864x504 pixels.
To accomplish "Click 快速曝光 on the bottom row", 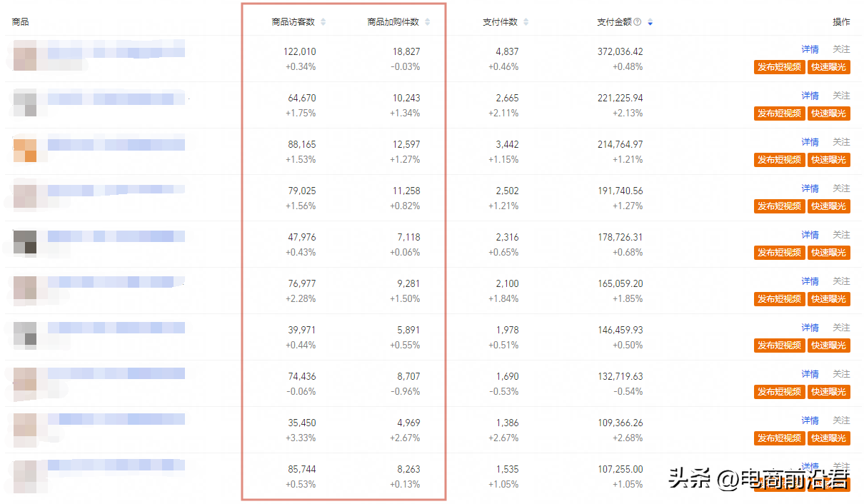I will (828, 484).
